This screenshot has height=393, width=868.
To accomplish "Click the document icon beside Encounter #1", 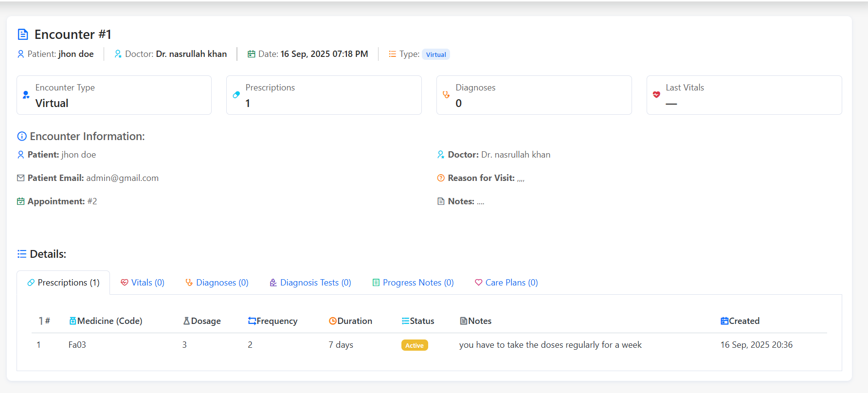I will point(23,35).
